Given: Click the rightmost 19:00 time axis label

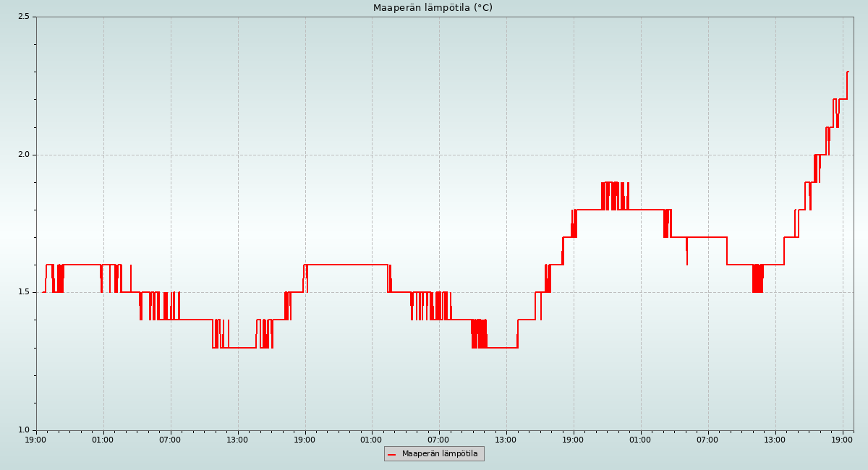Looking at the screenshot, I should [x=843, y=439].
